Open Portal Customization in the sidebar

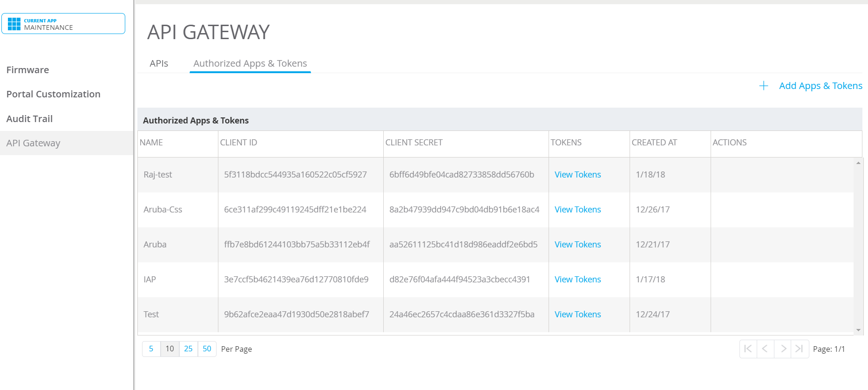click(53, 94)
